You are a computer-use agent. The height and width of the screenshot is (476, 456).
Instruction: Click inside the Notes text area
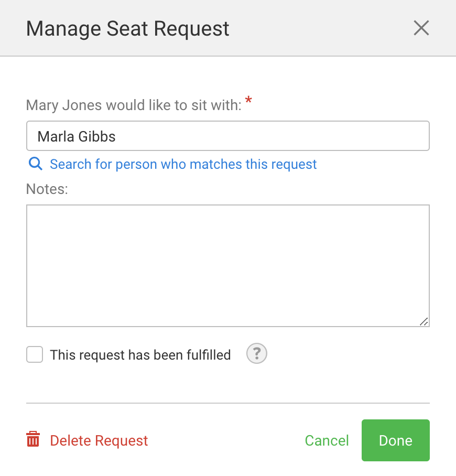227,265
